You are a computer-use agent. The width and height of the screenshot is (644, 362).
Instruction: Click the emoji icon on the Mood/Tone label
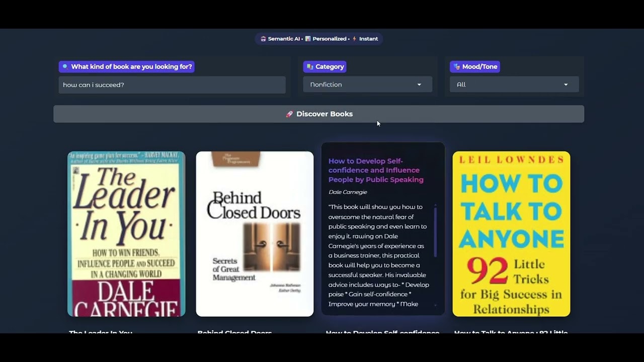click(456, 66)
